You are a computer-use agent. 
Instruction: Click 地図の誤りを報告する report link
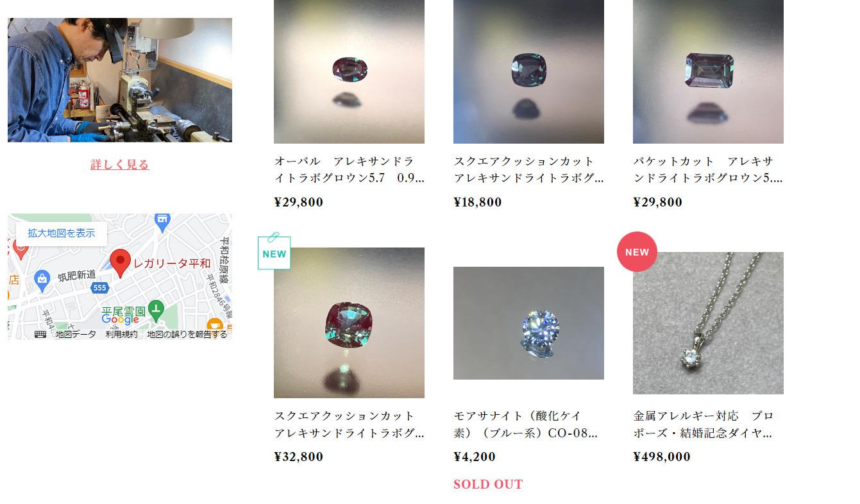(187, 334)
